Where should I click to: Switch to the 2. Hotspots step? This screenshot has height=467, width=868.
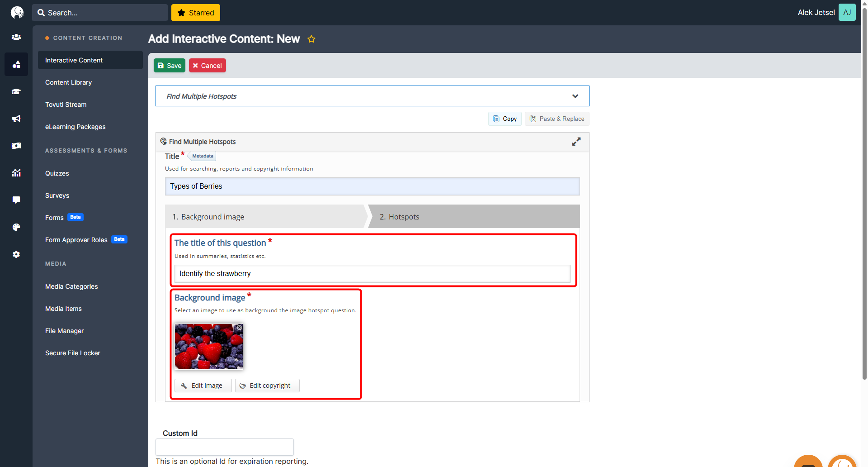click(x=474, y=217)
